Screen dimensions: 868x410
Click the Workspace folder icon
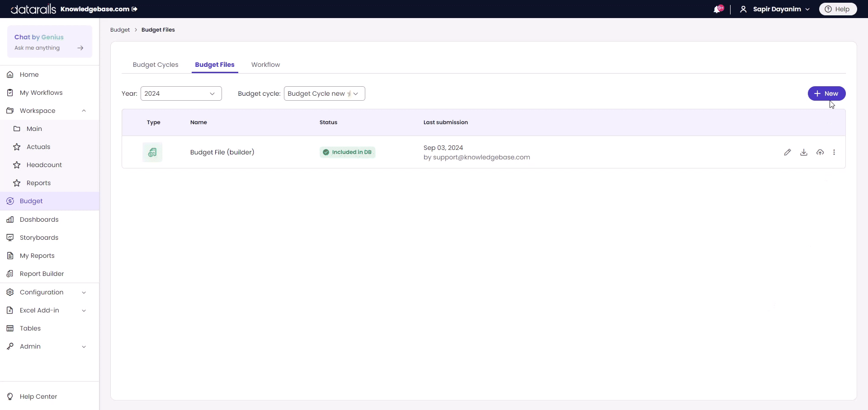point(10,111)
